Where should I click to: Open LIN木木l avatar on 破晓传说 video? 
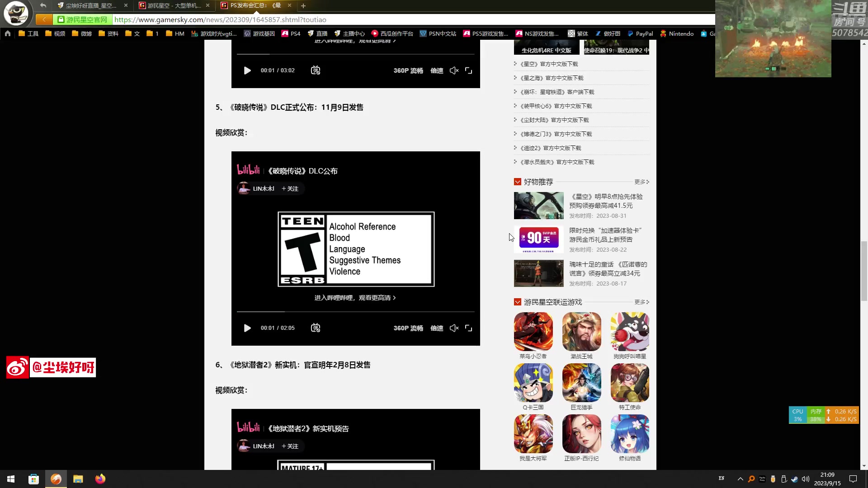pyautogui.click(x=244, y=188)
